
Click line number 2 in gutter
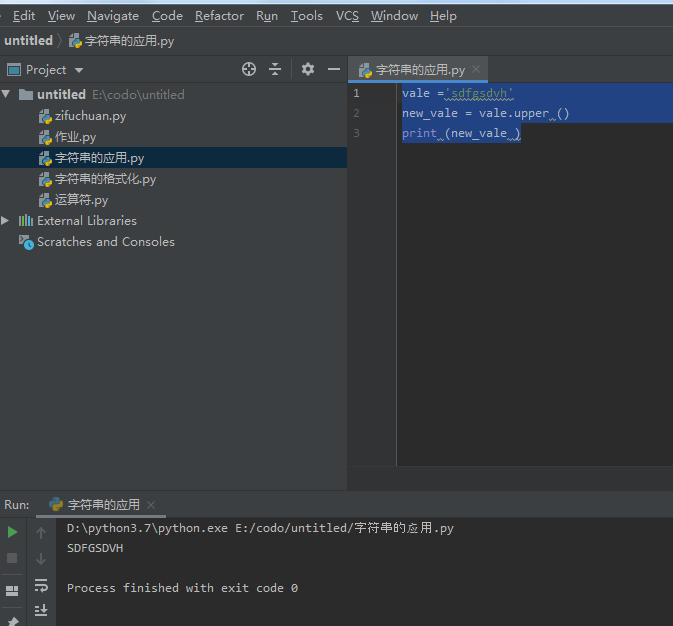click(356, 113)
